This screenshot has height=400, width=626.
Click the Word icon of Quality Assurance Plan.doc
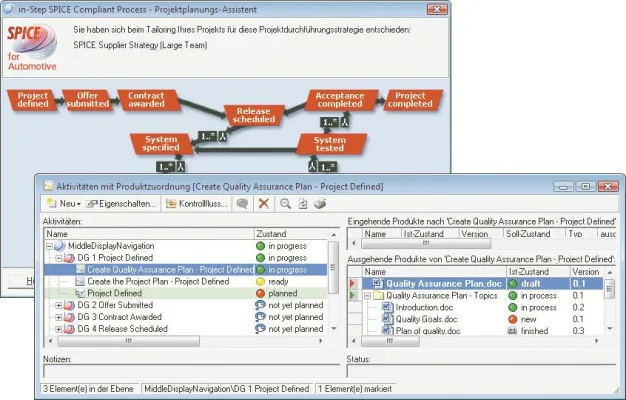(377, 283)
